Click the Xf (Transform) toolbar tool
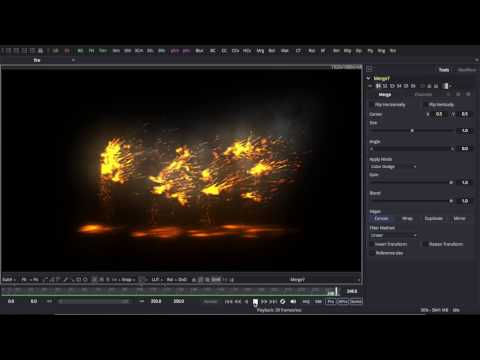The height and width of the screenshot is (360, 480). tap(323, 51)
